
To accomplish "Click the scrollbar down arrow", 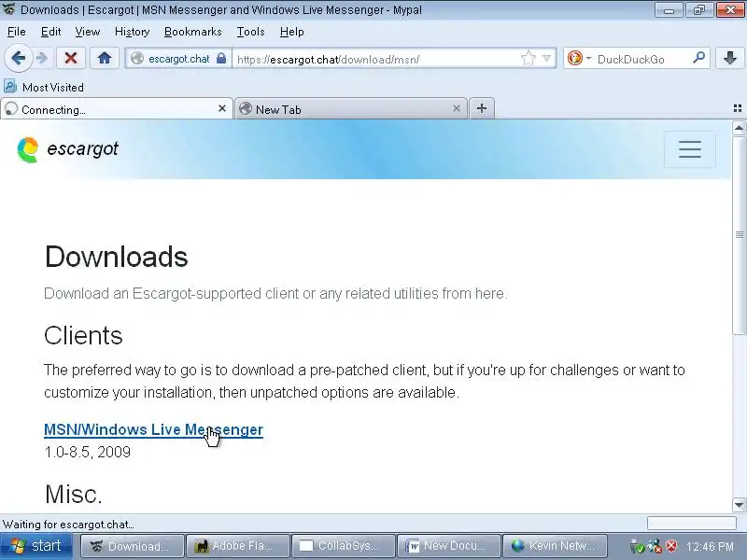I will (x=739, y=505).
